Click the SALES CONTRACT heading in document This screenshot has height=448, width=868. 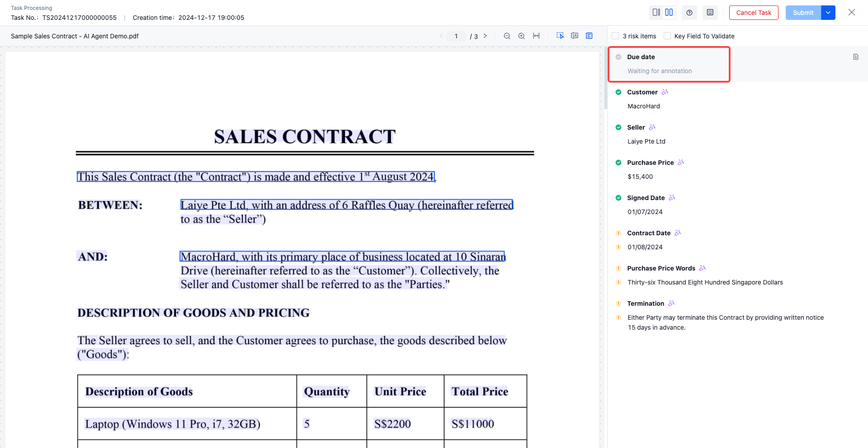coord(305,137)
